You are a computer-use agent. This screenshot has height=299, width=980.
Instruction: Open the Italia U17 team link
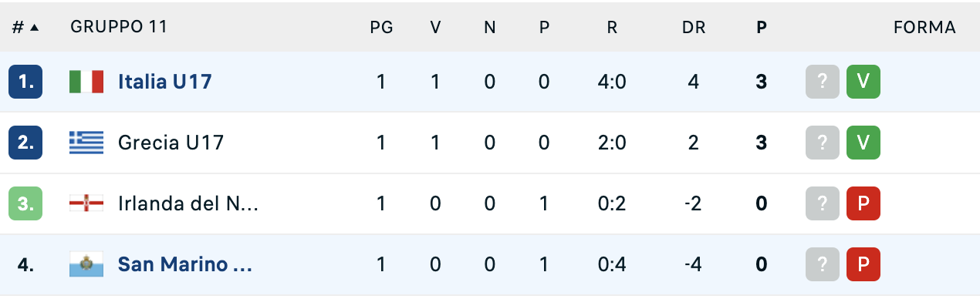click(x=164, y=82)
